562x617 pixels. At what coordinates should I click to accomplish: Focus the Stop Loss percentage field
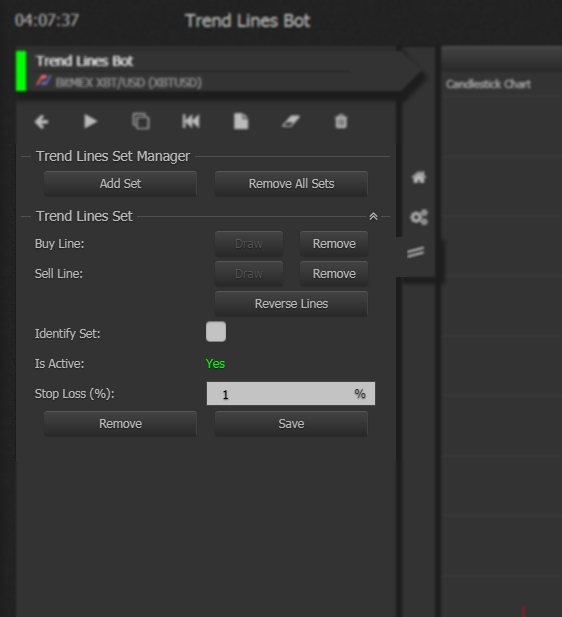(291, 393)
